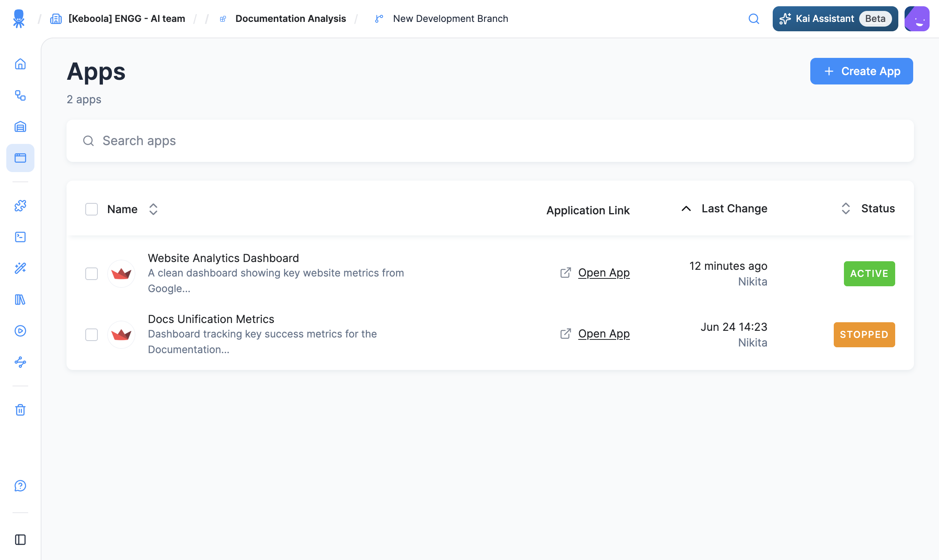Viewport: 939px width, 560px height.
Task: Open the Help question bubble icon
Action: click(20, 486)
